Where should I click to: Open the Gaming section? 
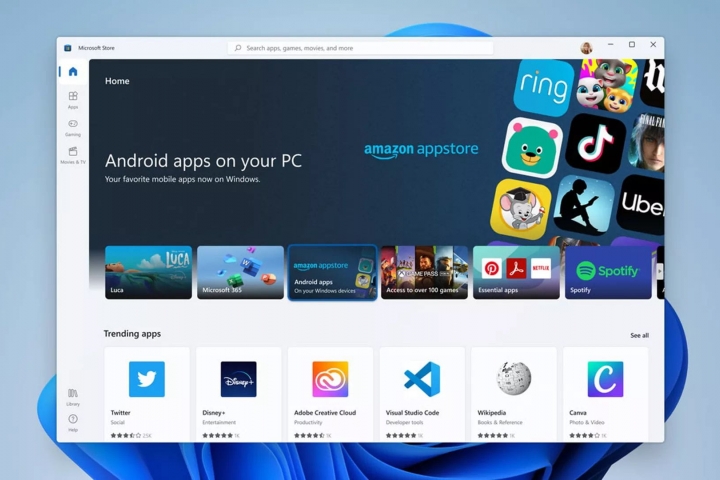73,126
